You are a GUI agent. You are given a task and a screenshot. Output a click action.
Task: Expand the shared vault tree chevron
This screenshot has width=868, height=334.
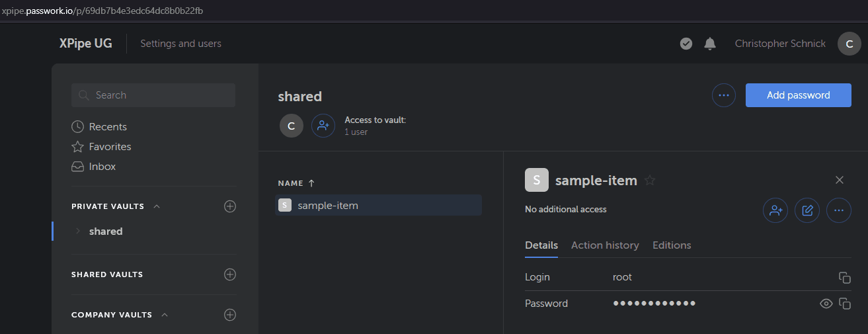(78, 231)
